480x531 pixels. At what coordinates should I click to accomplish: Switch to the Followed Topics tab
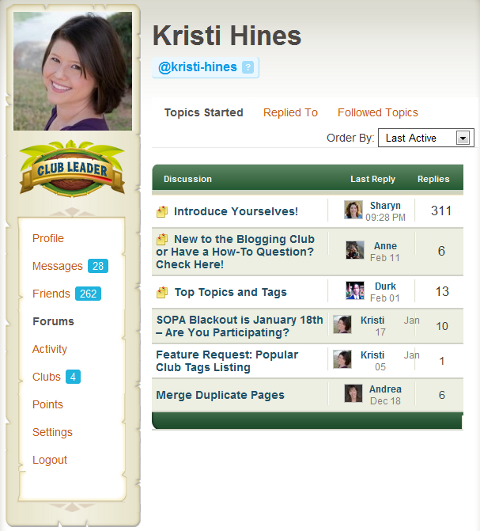(378, 112)
